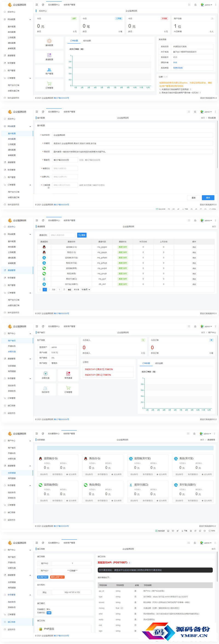This screenshot has height=644, width=219.
Task: Toggle 设为常用 star on 支付宝(当面付) card
Action: click(x=203, y=501)
